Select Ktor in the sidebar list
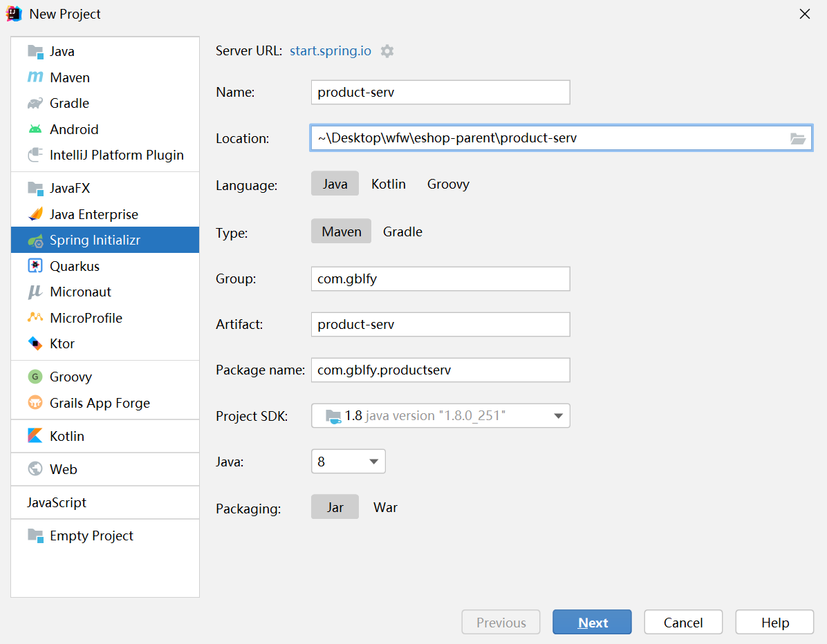This screenshot has height=644, width=827. [x=105, y=343]
